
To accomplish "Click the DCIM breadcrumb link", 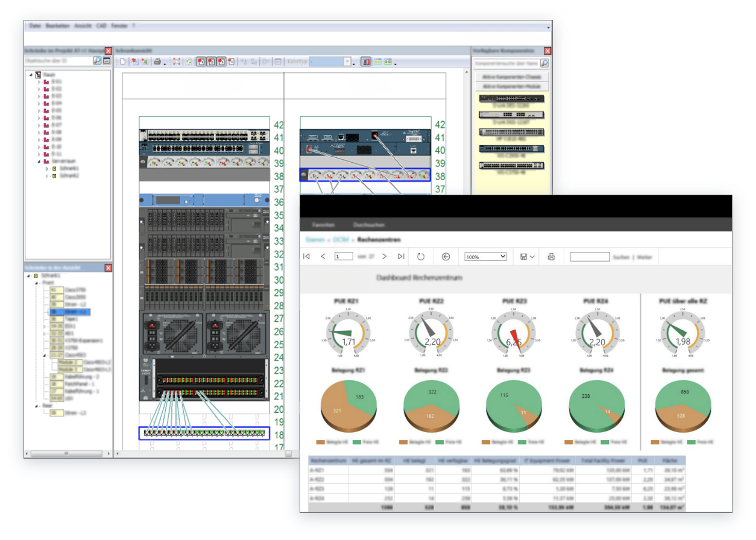I will click(341, 239).
